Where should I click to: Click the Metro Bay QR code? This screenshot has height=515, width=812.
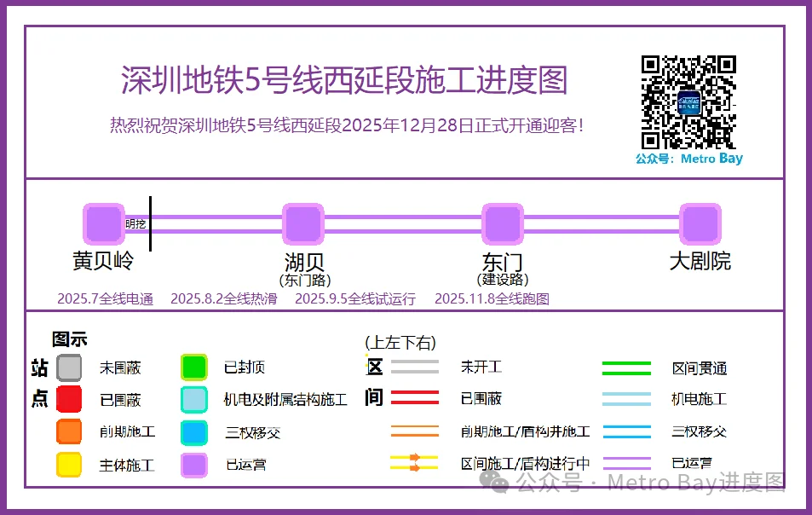[x=688, y=102]
